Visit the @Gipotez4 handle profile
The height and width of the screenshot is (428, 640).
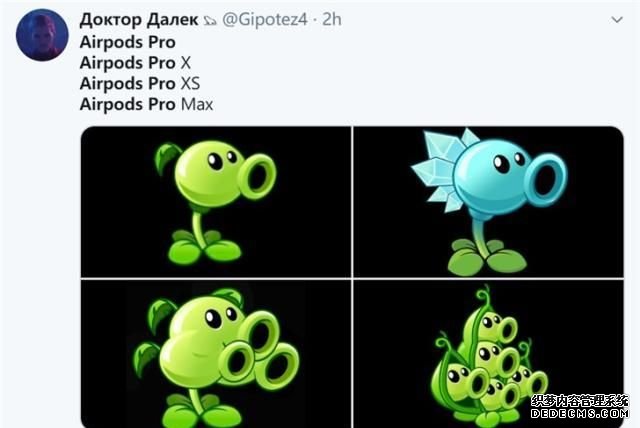point(264,20)
